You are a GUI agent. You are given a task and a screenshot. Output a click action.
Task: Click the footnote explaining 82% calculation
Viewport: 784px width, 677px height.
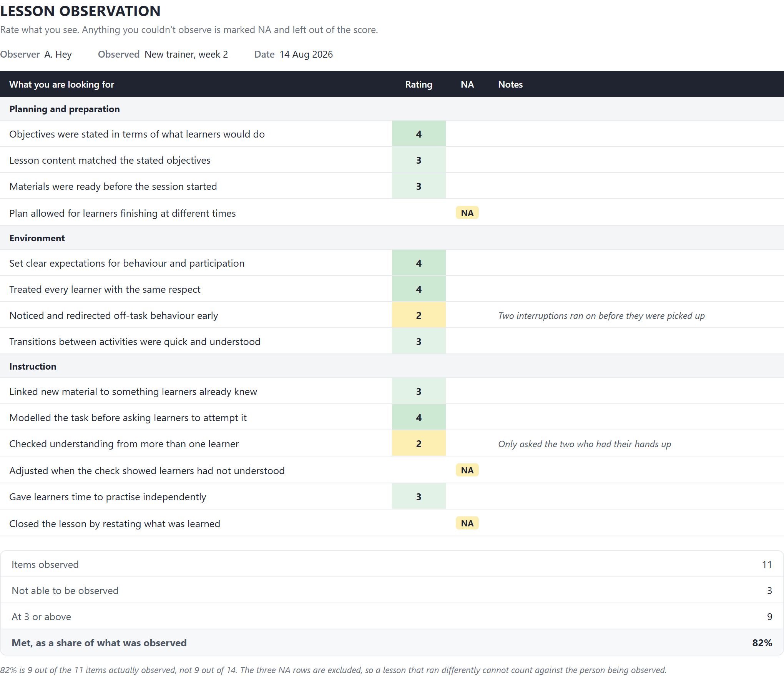(333, 670)
